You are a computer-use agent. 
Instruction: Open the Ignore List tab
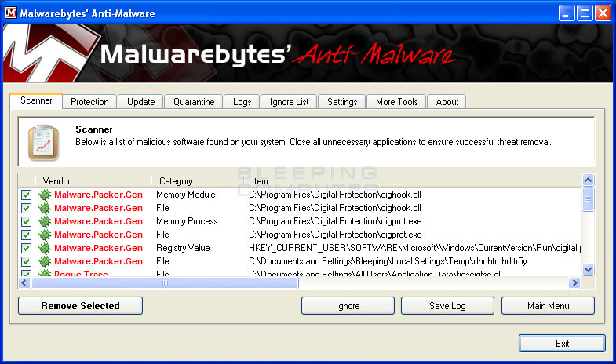[x=289, y=102]
